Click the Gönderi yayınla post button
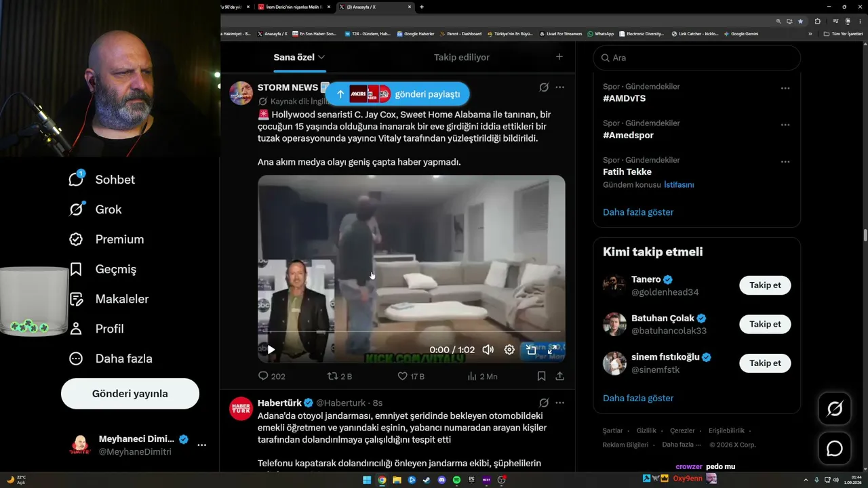 pyautogui.click(x=130, y=394)
